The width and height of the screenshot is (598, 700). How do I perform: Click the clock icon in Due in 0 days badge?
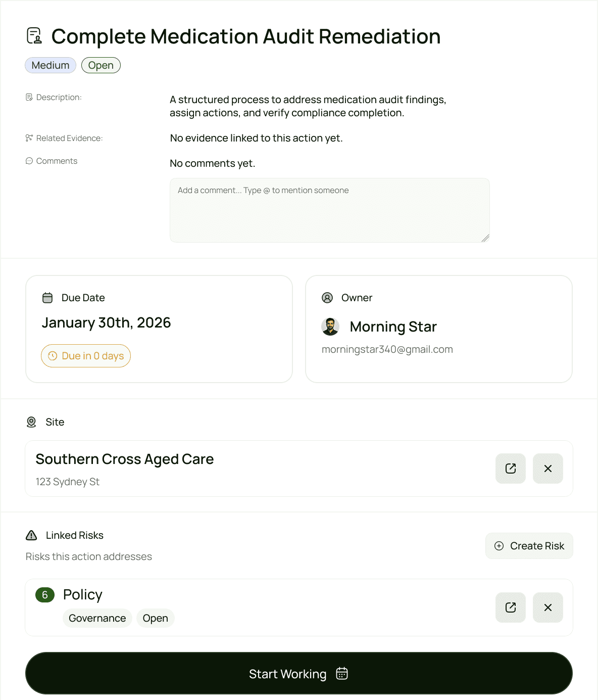coord(53,356)
